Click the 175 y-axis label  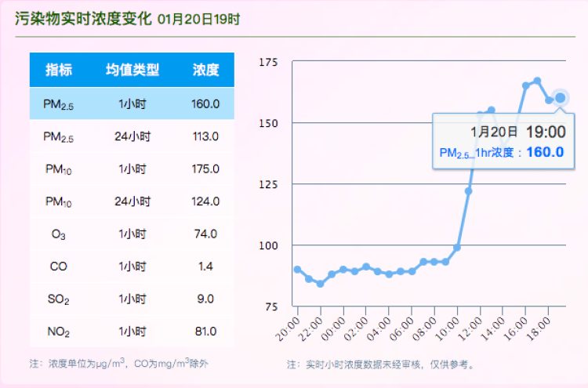tap(270, 62)
